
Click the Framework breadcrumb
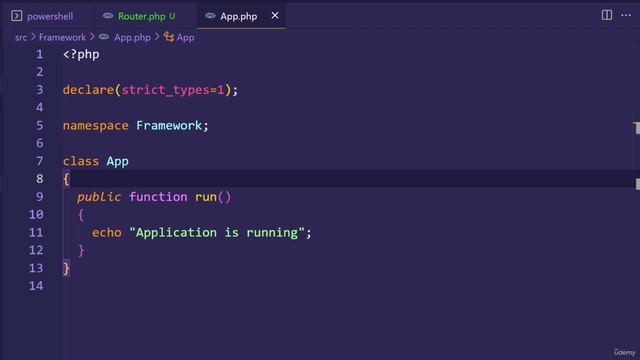[62, 38]
